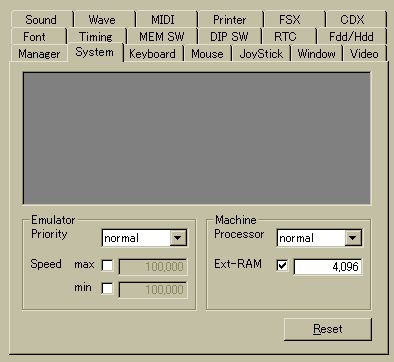Go to the Window tab
This screenshot has height=362, width=394.
[317, 54]
